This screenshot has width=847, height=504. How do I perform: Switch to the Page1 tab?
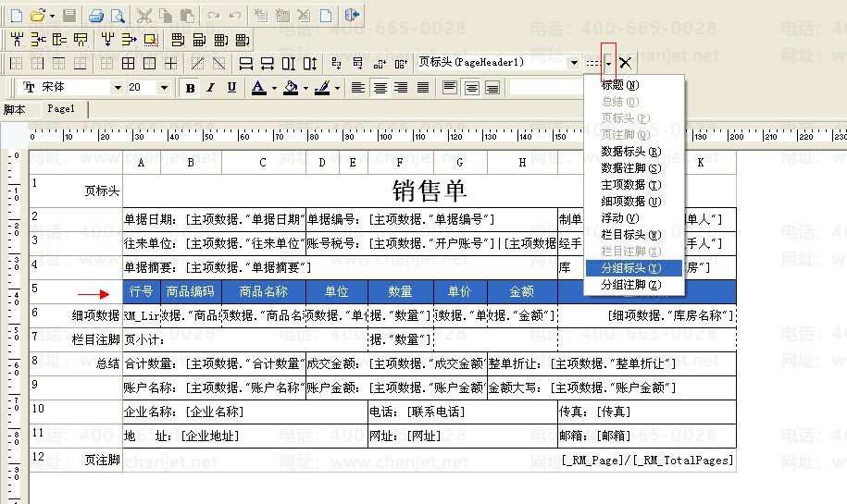pyautogui.click(x=61, y=109)
